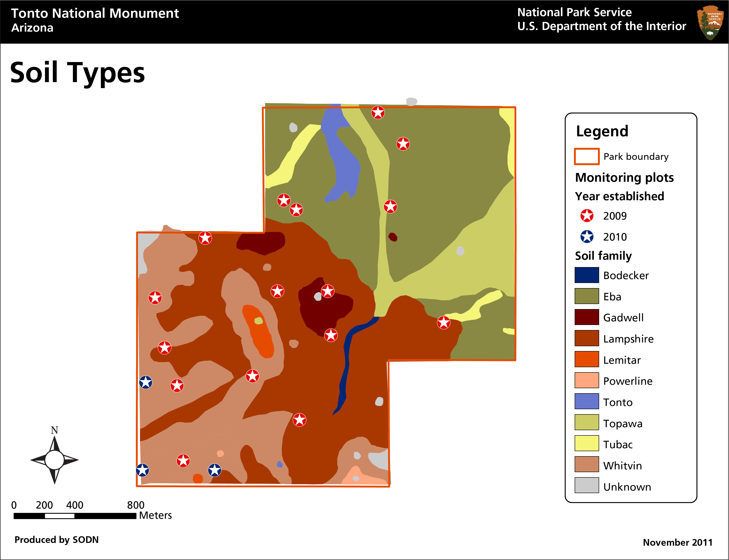This screenshot has height=560, width=729.
Task: Click the red 2009 star in the legend
Action: (x=587, y=216)
